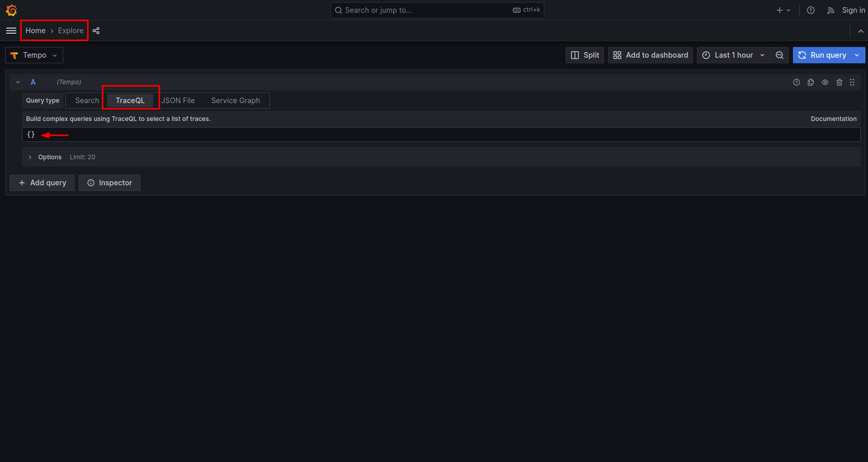Open the Run query interval dropdown arrow
Viewport: 868px width, 462px height.
857,55
